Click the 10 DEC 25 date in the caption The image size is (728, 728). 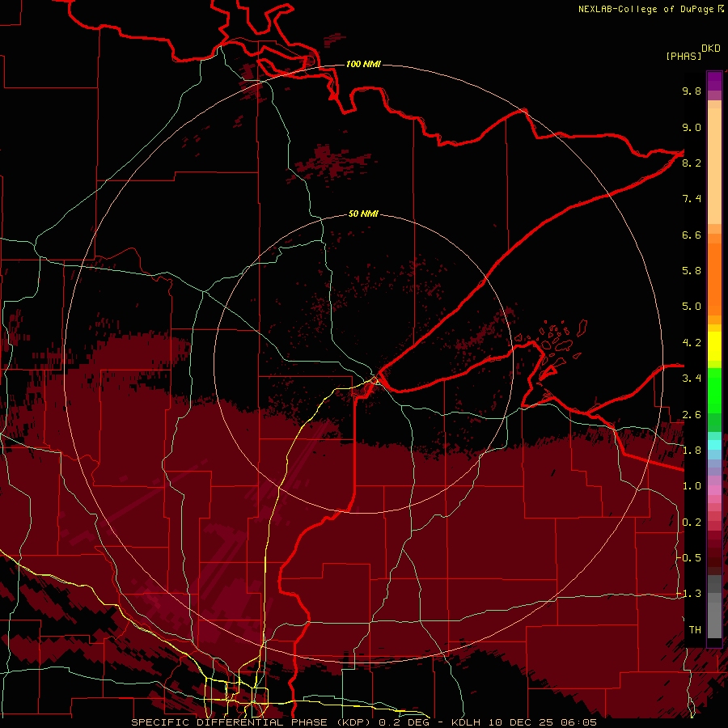click(x=520, y=722)
